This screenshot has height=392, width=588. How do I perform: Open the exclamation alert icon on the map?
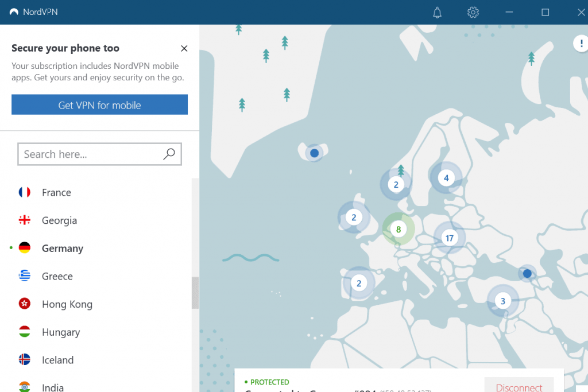coord(581,43)
